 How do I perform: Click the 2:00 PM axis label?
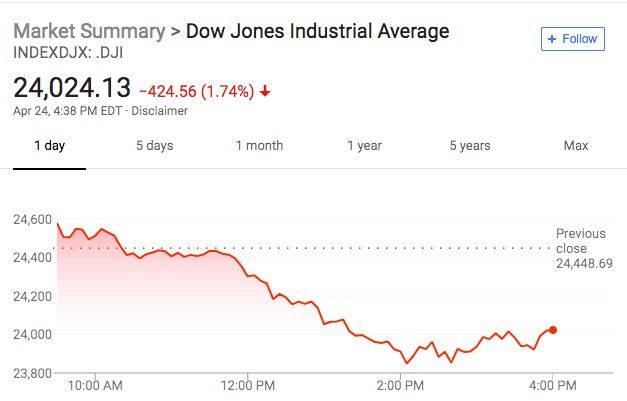coord(400,385)
